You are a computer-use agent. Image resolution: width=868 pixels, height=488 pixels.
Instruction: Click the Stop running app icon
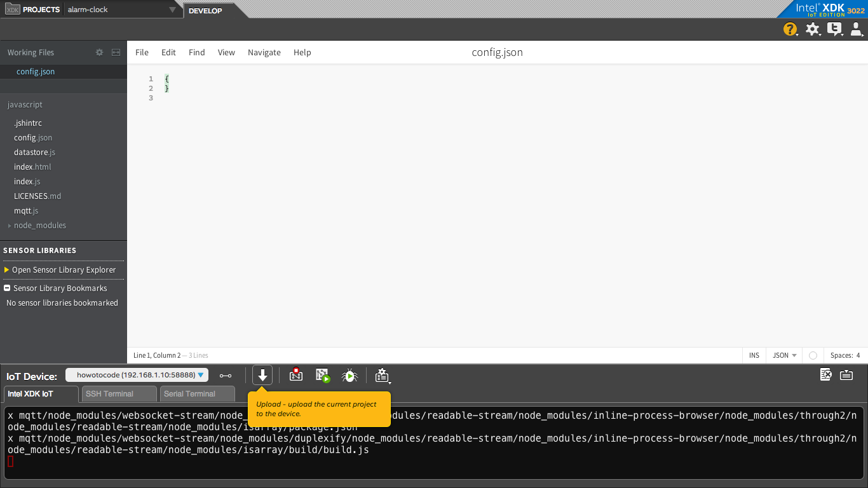[x=296, y=376]
